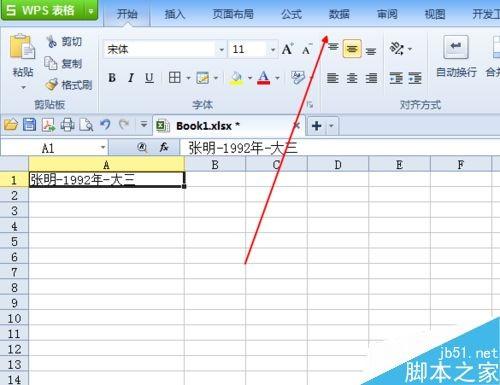500x385 pixels.
Task: Open the text orientation tool
Action: pyautogui.click(x=397, y=49)
